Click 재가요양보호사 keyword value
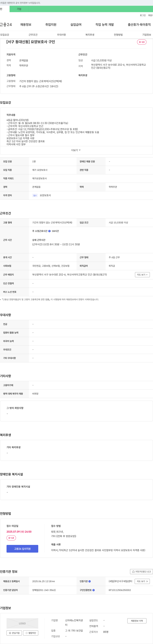The image size is (153, 644). (x=39, y=178)
